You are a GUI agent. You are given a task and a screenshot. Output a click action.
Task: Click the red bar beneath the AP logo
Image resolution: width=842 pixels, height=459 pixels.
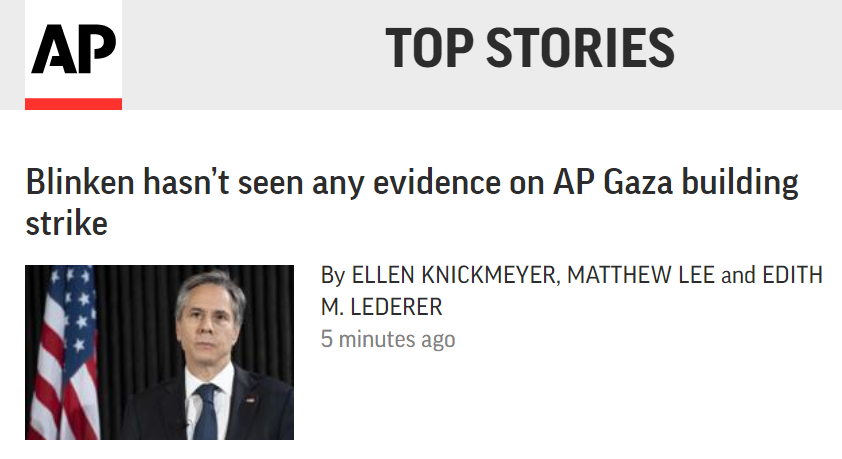(x=73, y=103)
